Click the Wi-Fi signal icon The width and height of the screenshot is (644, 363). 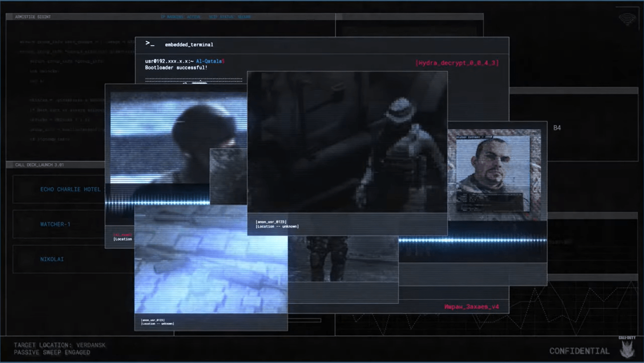[627, 19]
